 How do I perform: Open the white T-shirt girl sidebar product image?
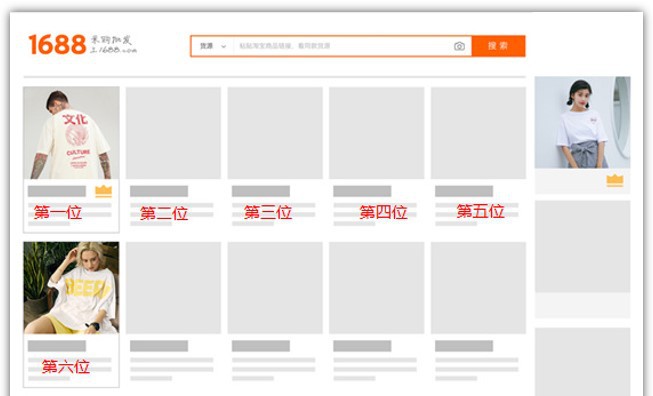[x=582, y=122]
